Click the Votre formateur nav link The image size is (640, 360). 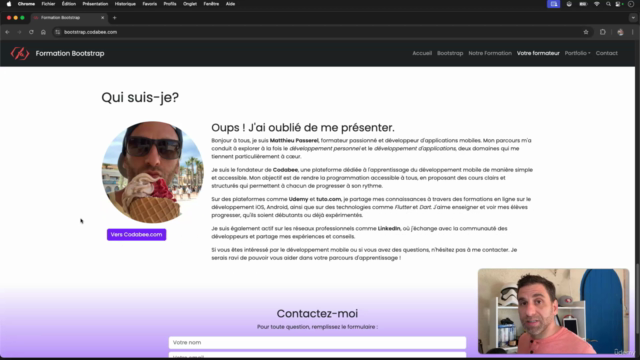[x=538, y=53]
